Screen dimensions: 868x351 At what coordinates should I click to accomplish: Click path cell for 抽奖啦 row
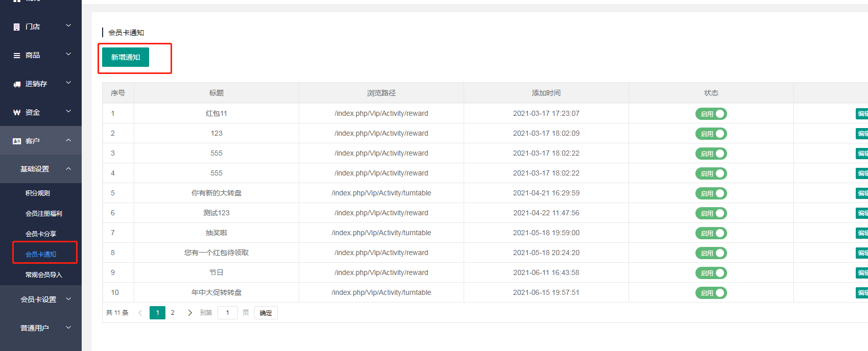(x=381, y=233)
